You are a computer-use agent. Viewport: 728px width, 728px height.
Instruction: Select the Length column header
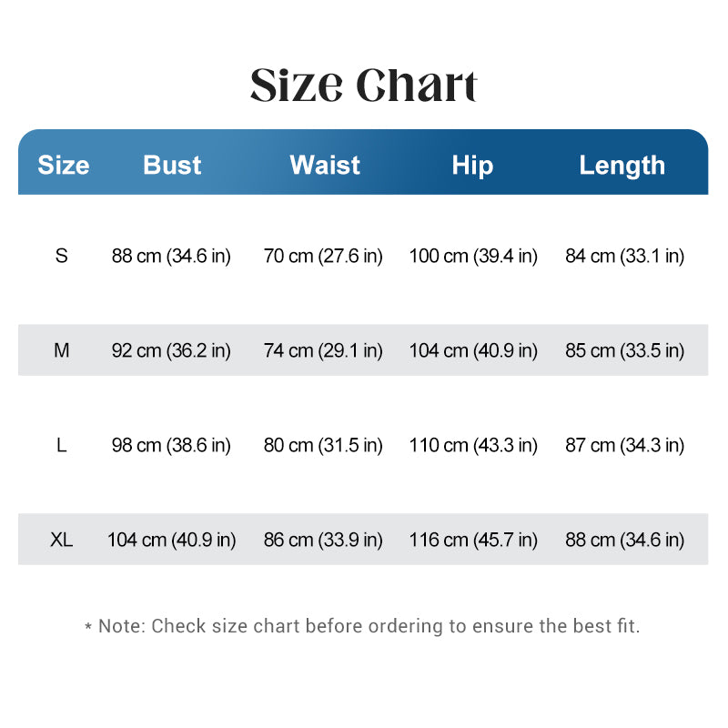[622, 166]
